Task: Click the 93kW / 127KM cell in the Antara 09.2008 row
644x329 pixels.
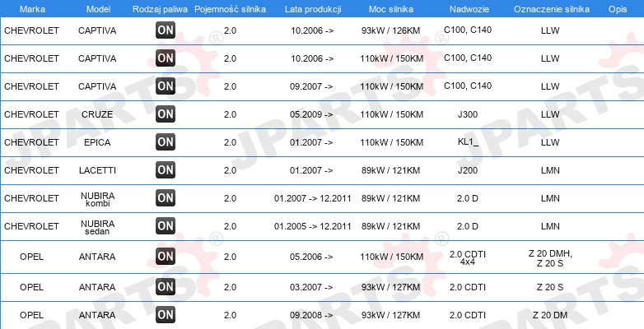Action: 391,315
